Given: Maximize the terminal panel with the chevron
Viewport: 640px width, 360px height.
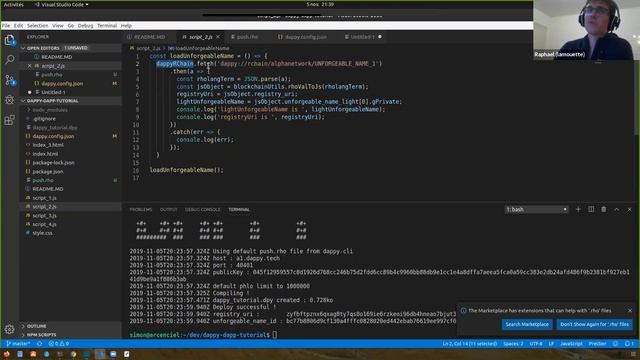Looking at the screenshot, I should tap(617, 209).
